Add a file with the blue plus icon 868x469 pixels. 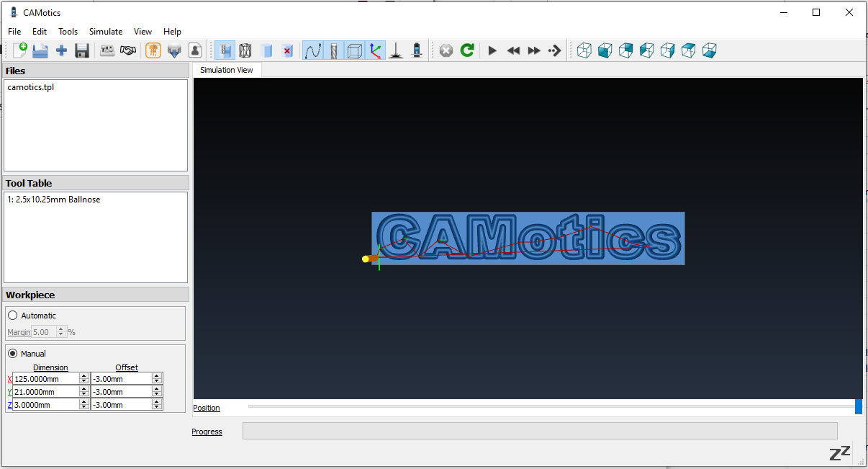pyautogui.click(x=61, y=50)
